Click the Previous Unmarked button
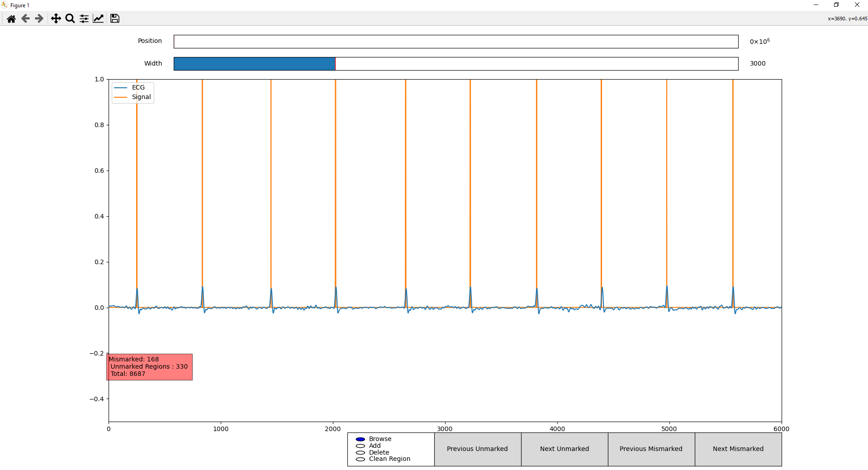This screenshot has height=470, width=868. (478, 449)
